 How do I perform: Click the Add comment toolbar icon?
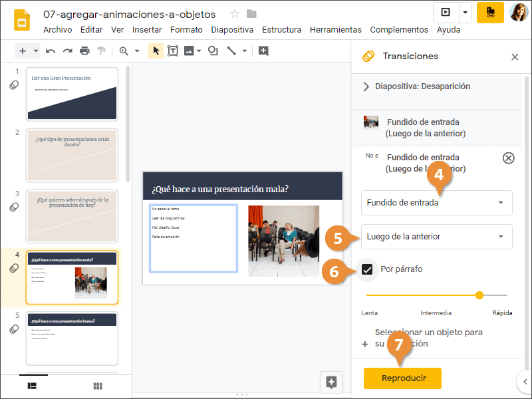tap(263, 51)
